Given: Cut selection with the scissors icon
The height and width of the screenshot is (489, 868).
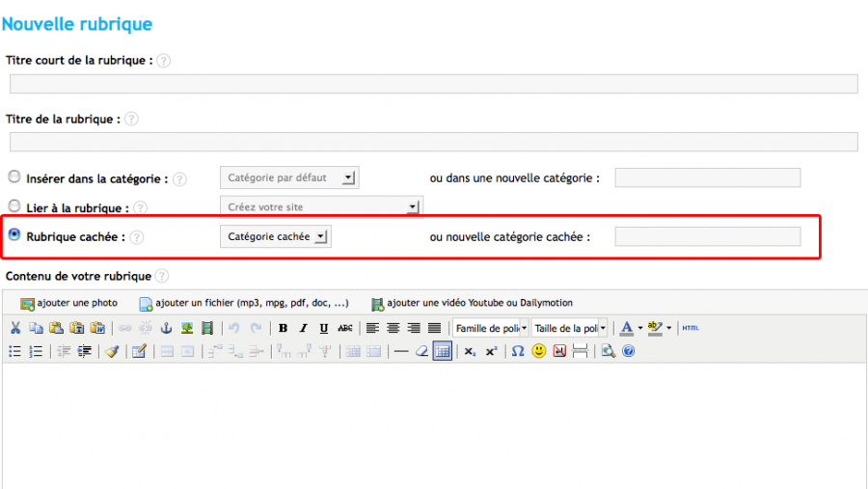Looking at the screenshot, I should (x=15, y=328).
